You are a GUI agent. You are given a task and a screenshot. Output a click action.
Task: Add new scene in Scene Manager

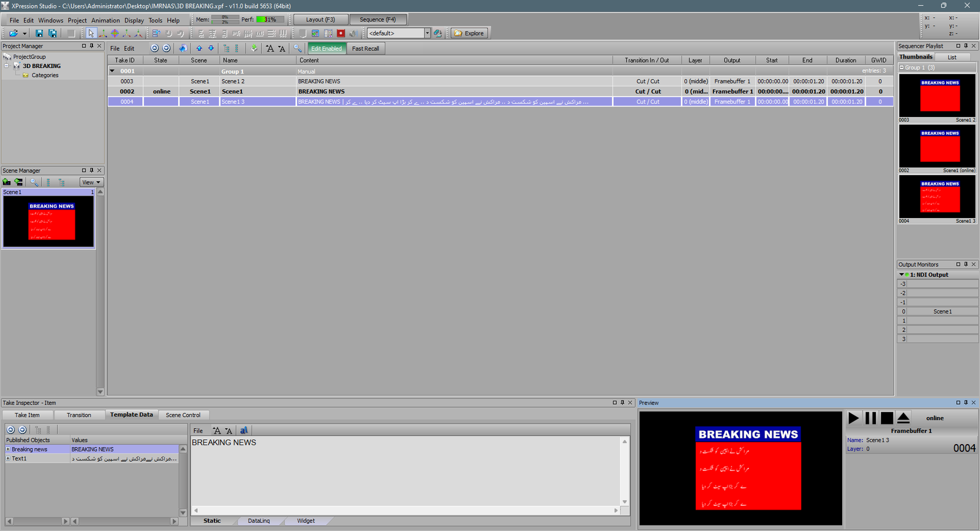(x=7, y=182)
